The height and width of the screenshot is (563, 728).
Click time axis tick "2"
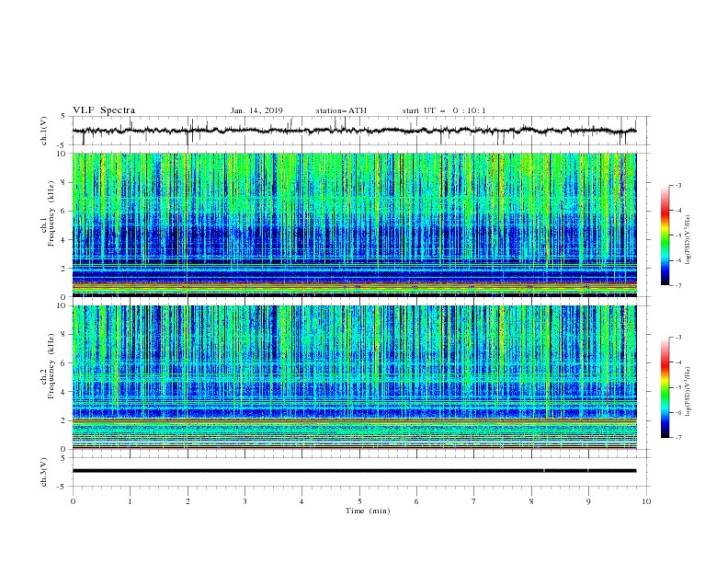coord(188,501)
